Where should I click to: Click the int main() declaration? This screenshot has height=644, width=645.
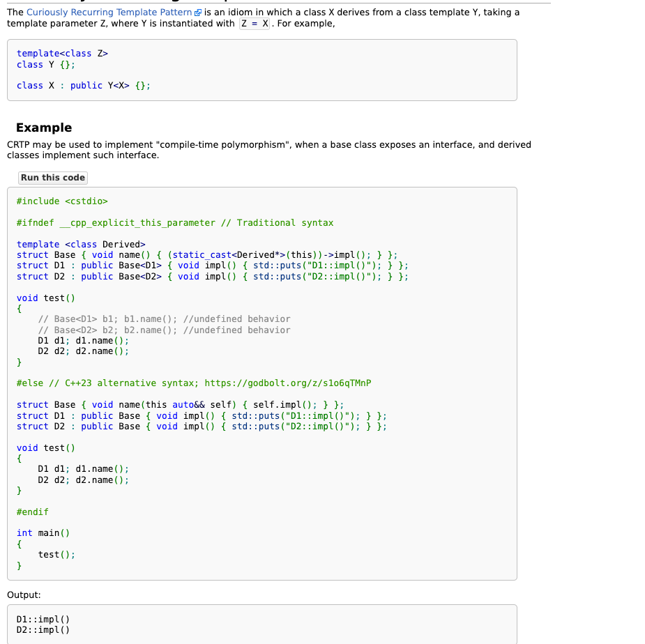pyautogui.click(x=43, y=533)
